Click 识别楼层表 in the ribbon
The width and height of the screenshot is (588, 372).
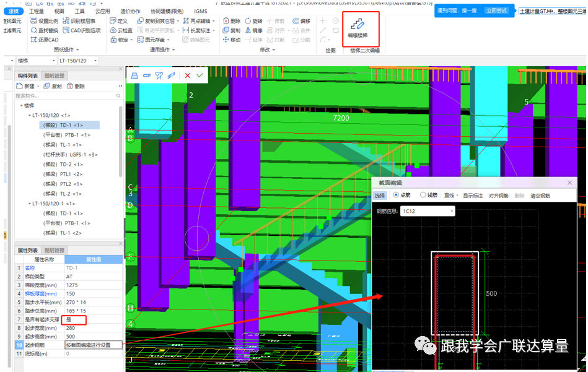(x=79, y=21)
